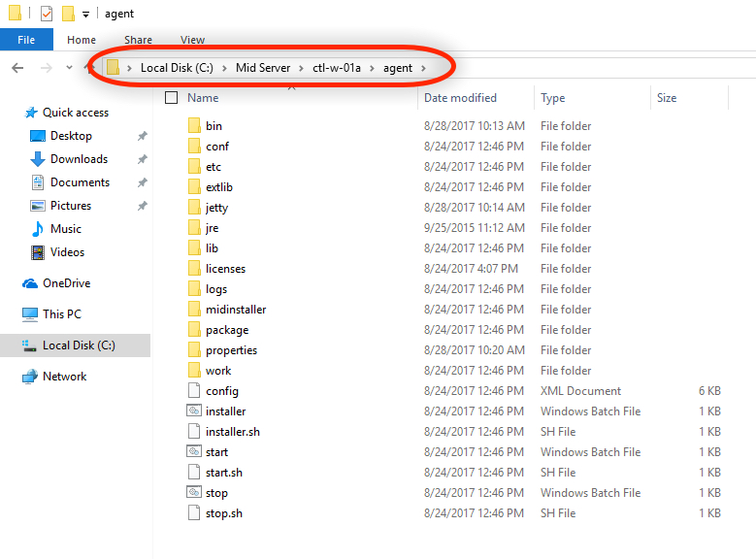Viewport: 756px width, 559px height.
Task: Select Local Disk (C:) in navigation pane
Action: [x=79, y=345]
